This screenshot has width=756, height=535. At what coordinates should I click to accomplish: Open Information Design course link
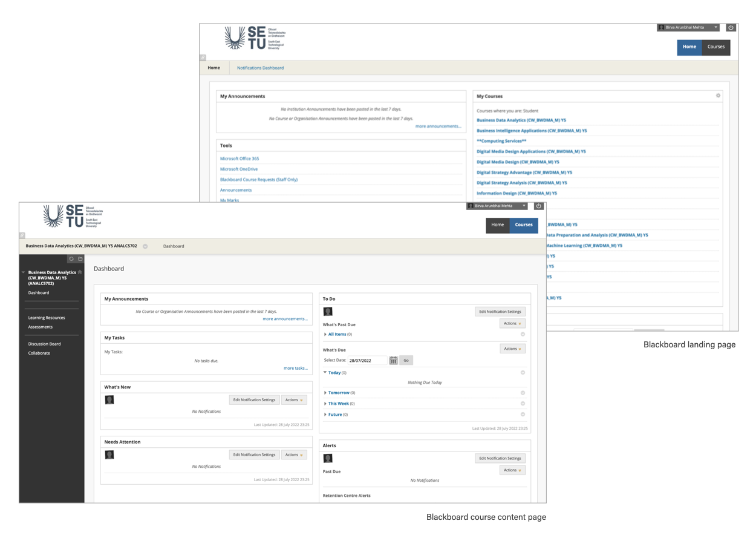coord(516,193)
